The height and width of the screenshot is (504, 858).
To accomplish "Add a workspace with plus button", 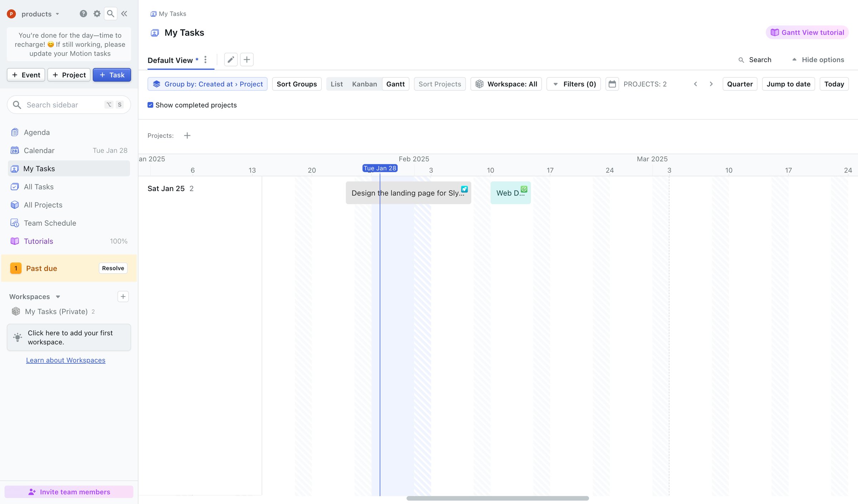I will point(123,296).
